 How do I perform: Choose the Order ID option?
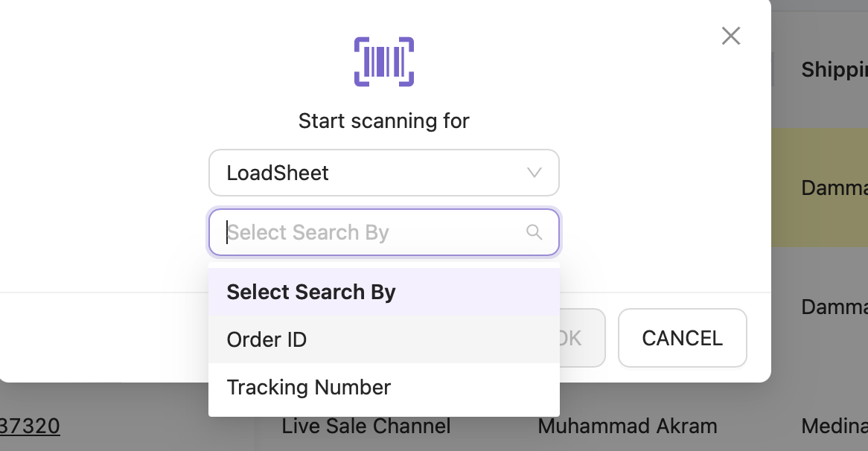(x=384, y=340)
